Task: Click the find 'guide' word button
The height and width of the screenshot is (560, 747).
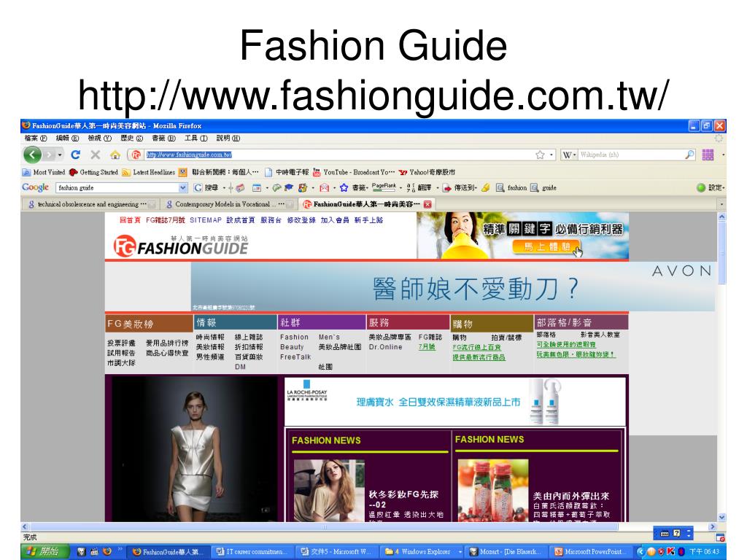Action: 543,187
